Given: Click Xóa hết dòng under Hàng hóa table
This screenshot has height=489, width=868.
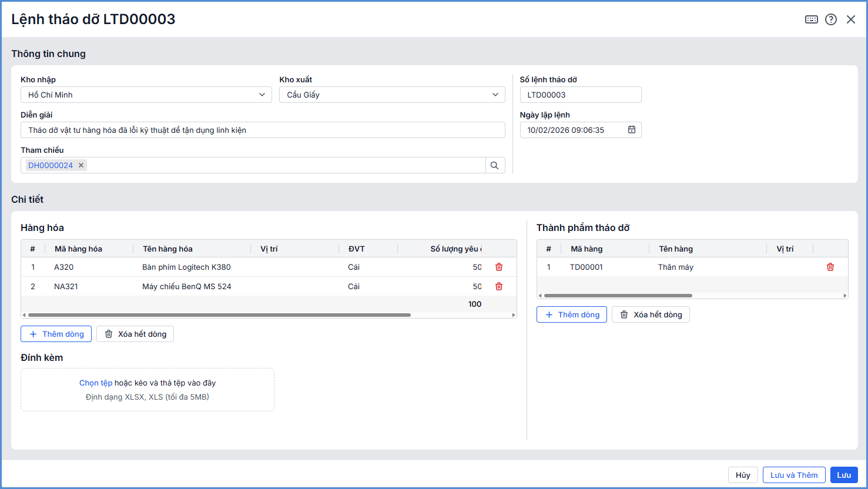Looking at the screenshot, I should (x=135, y=334).
